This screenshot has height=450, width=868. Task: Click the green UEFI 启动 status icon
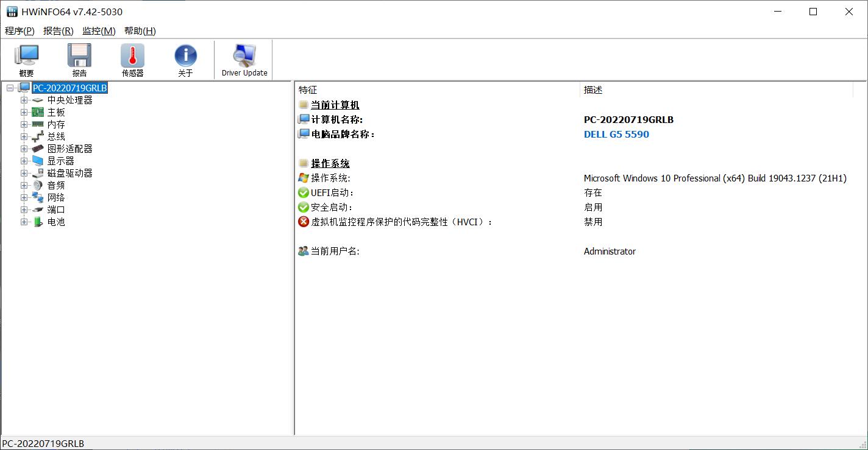coord(303,192)
